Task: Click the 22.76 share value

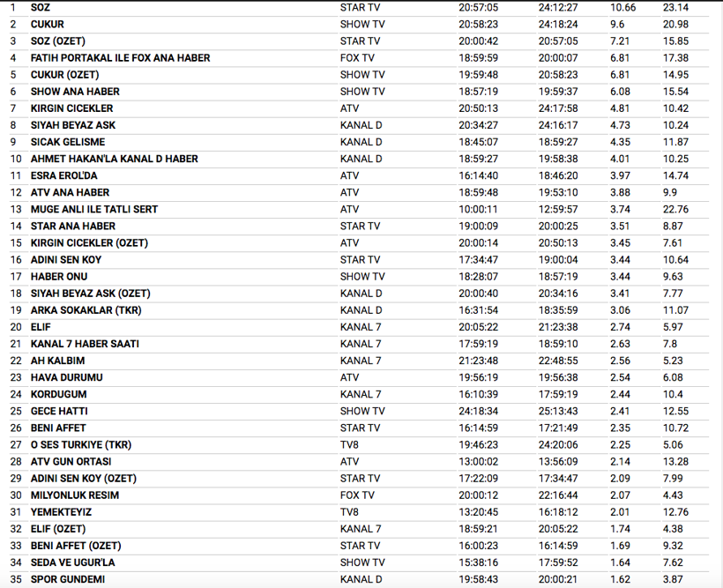Action: 675,210
